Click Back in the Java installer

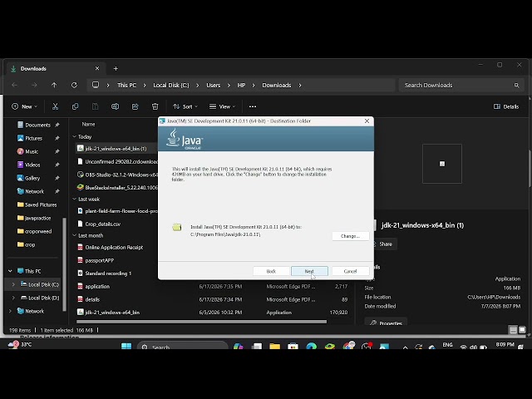271,271
